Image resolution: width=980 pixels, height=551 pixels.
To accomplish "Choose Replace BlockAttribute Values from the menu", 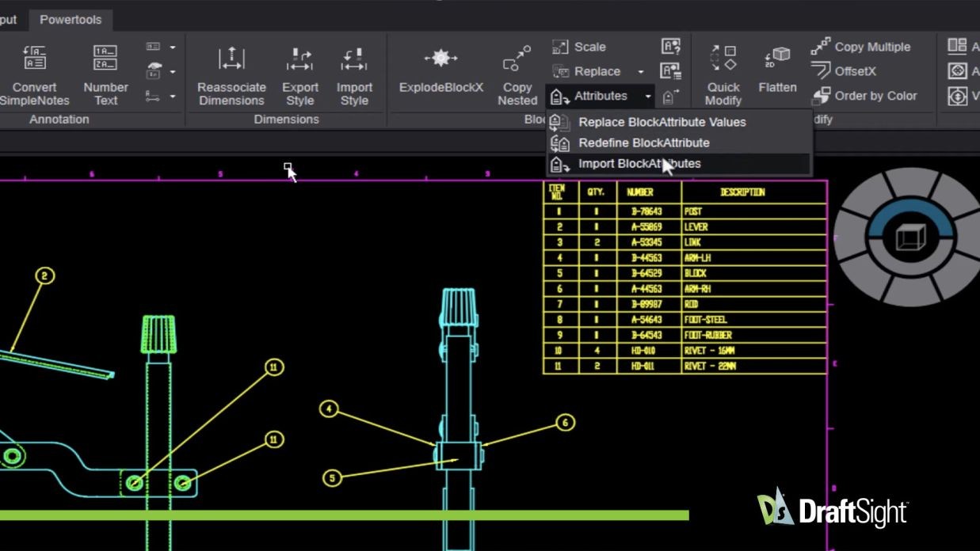I will [x=680, y=122].
